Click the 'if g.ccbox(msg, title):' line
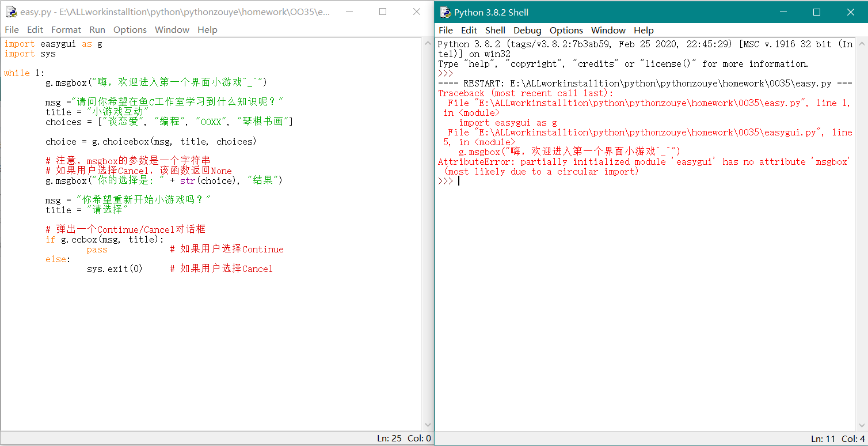 click(105, 239)
